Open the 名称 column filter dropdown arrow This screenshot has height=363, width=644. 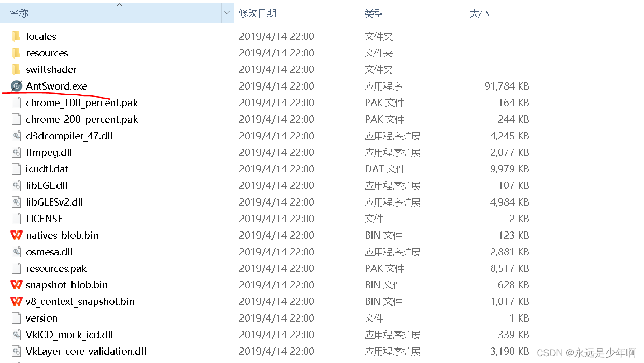click(227, 13)
